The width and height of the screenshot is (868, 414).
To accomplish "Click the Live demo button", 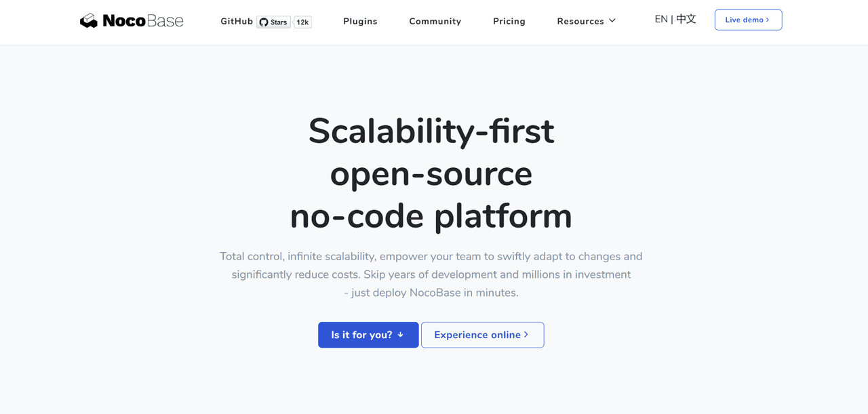I will click(x=748, y=20).
